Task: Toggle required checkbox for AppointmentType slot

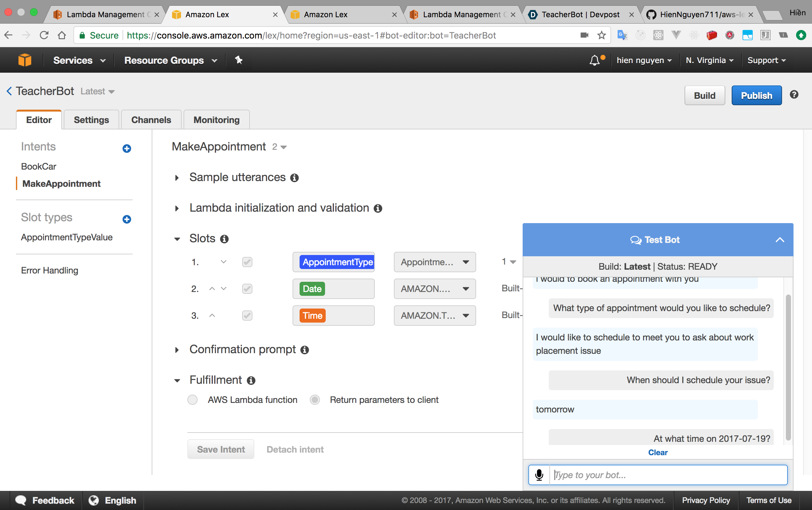Action: point(247,262)
